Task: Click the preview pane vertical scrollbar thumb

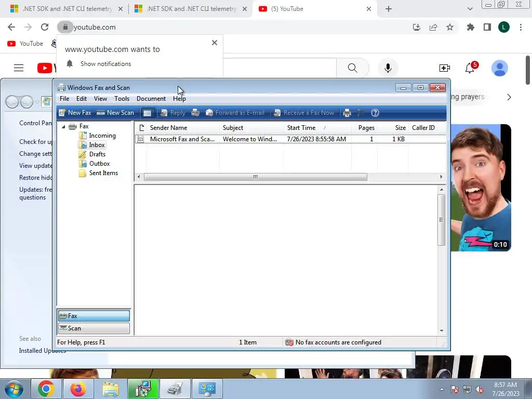Action: coord(441,220)
